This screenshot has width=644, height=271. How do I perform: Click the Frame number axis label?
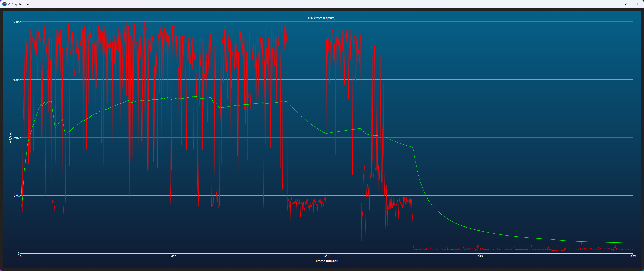click(327, 261)
